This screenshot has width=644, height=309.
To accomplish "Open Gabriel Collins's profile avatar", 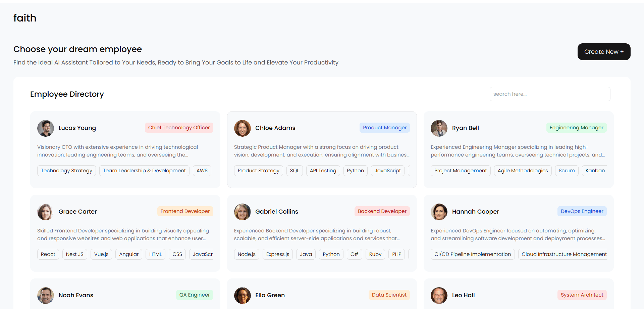I will (243, 212).
